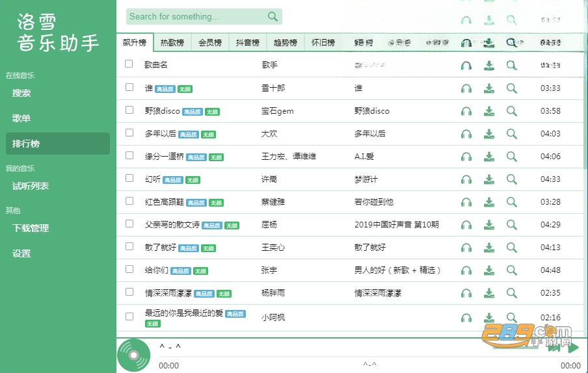588x373 pixels.
Task: Download 红色高跟鞋
Action: [x=489, y=202]
